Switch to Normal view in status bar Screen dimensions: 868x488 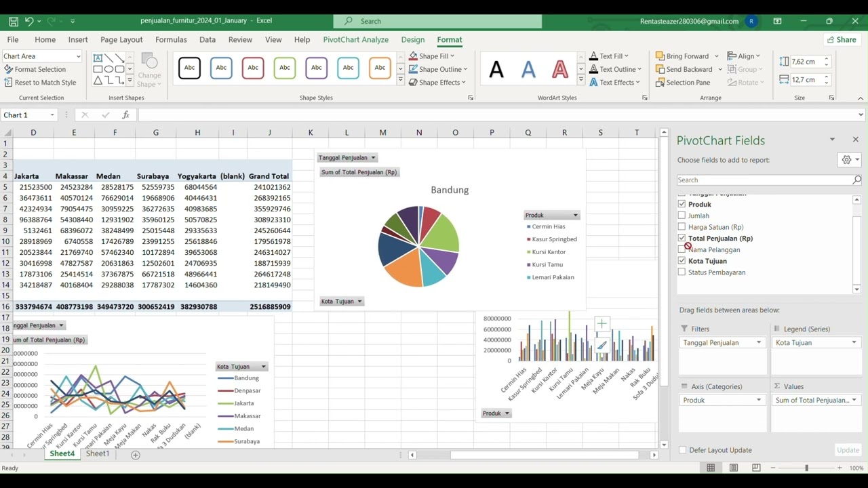(x=711, y=468)
